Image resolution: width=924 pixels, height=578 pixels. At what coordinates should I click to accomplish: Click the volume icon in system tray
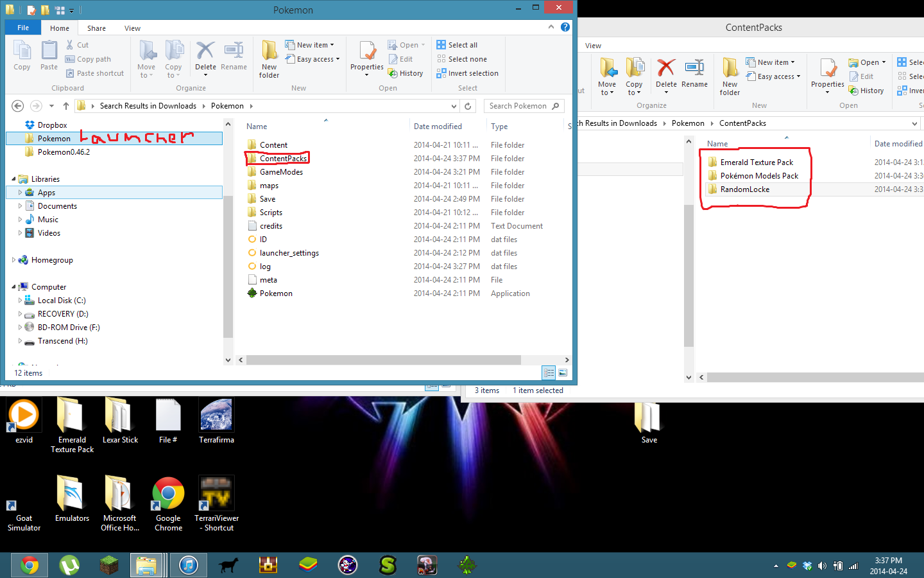tap(823, 566)
